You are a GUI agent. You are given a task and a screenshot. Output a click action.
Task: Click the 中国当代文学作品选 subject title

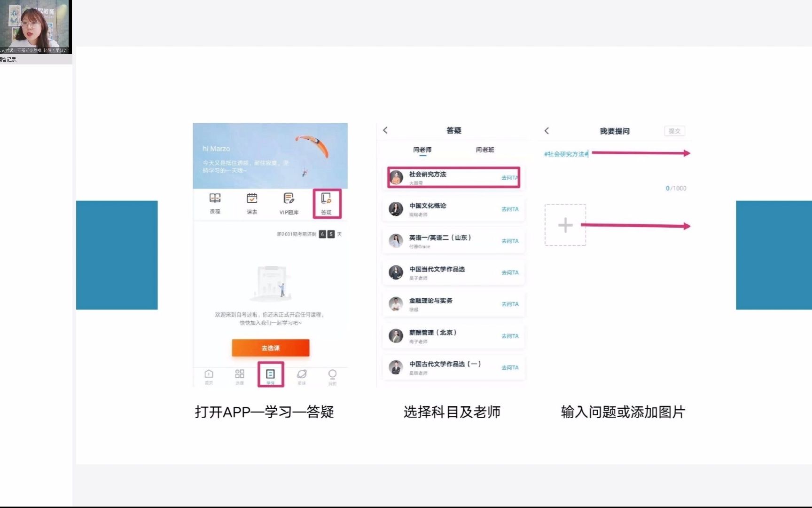point(437,269)
